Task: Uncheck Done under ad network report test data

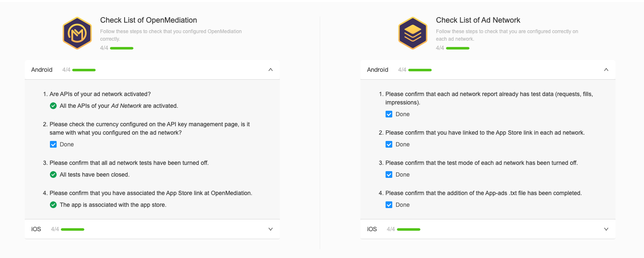Action: [x=389, y=114]
